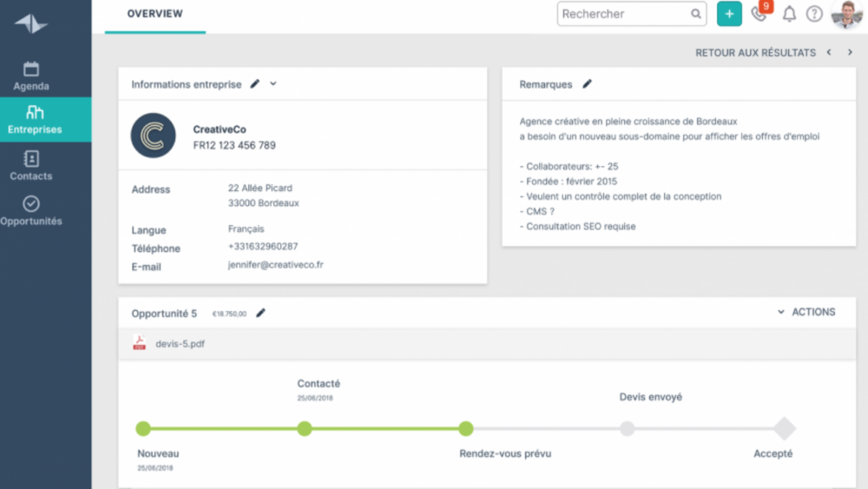Open the ACTIONS dropdown
This screenshot has height=489, width=868.
(x=806, y=312)
